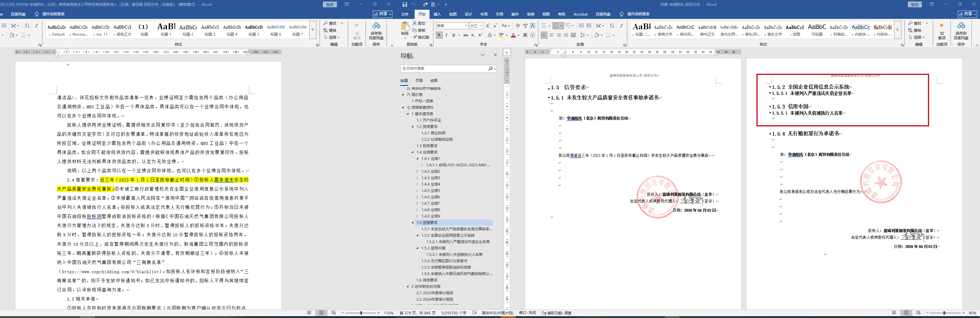Switch to the 设计 ribbon tab

(468, 14)
